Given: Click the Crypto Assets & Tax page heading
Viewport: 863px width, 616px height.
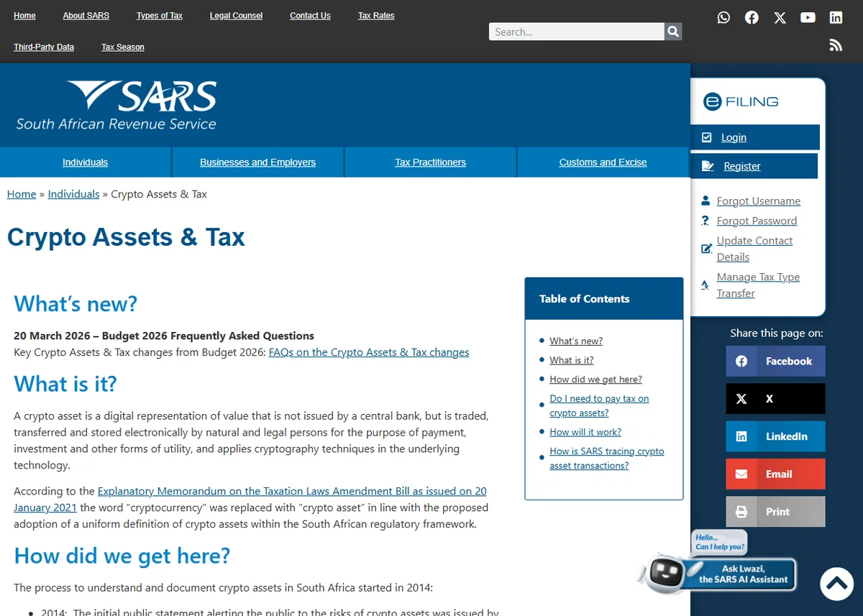Looking at the screenshot, I should [126, 237].
